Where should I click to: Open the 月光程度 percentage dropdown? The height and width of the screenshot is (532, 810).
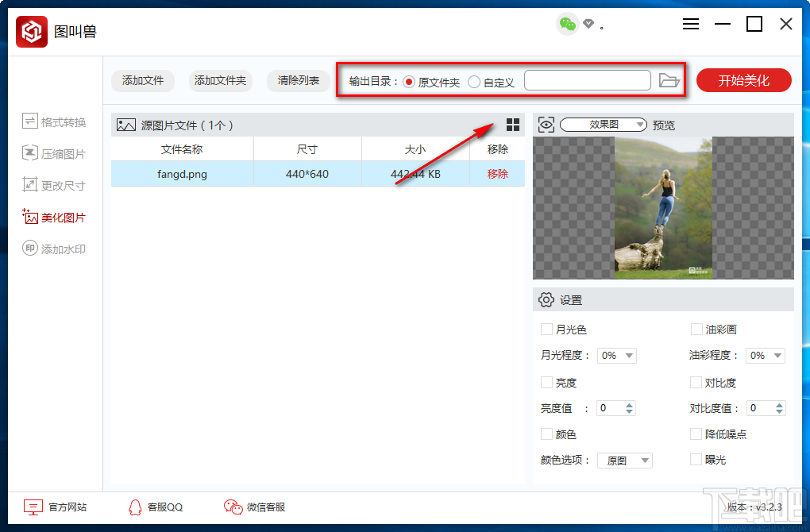(617, 356)
